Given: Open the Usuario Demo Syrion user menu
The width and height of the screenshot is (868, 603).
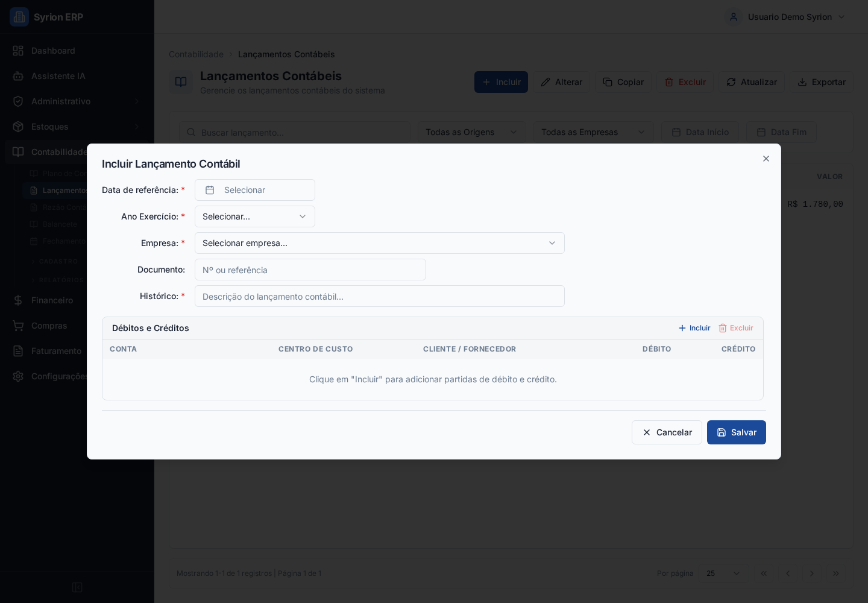Looking at the screenshot, I should pos(786,17).
